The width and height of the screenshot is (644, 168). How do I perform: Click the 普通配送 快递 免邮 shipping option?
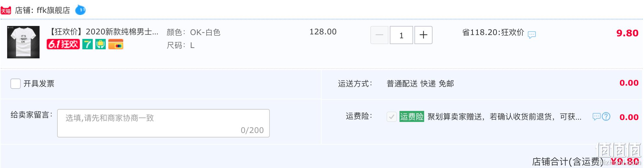(x=420, y=84)
